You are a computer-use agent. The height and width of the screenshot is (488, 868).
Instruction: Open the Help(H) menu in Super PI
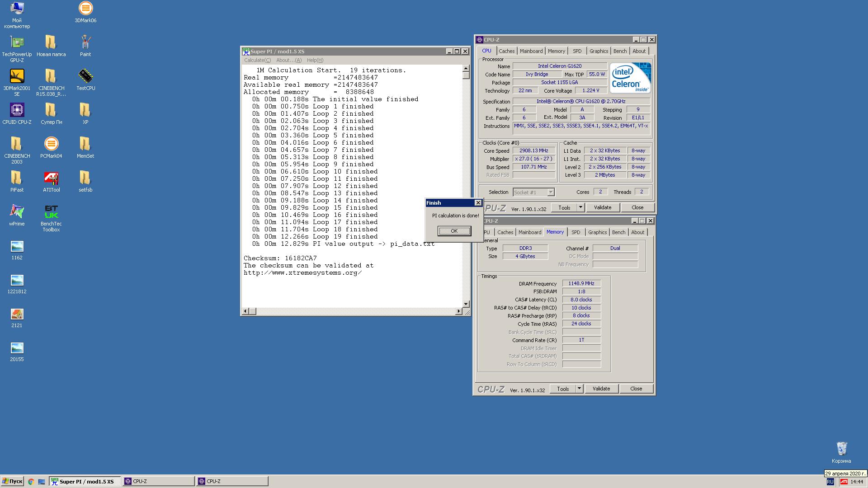(x=315, y=60)
